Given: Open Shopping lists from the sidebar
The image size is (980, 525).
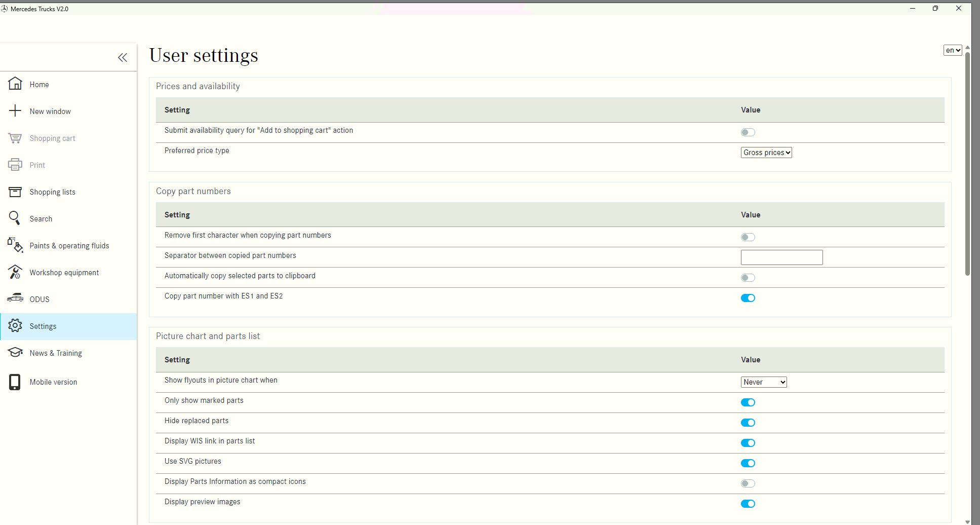Looking at the screenshot, I should pyautogui.click(x=52, y=192).
